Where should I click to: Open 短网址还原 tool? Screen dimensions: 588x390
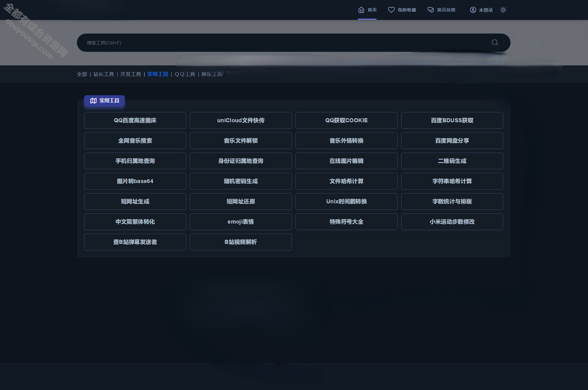coord(241,201)
